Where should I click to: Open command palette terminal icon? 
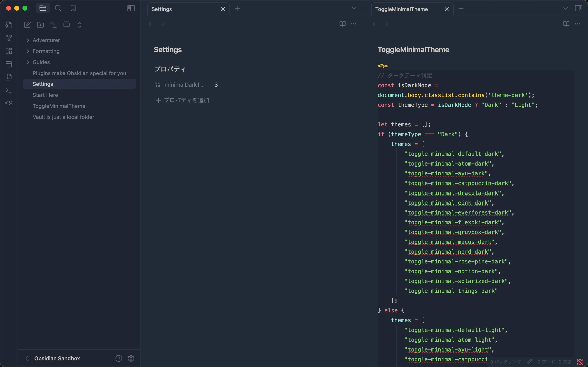(x=9, y=90)
